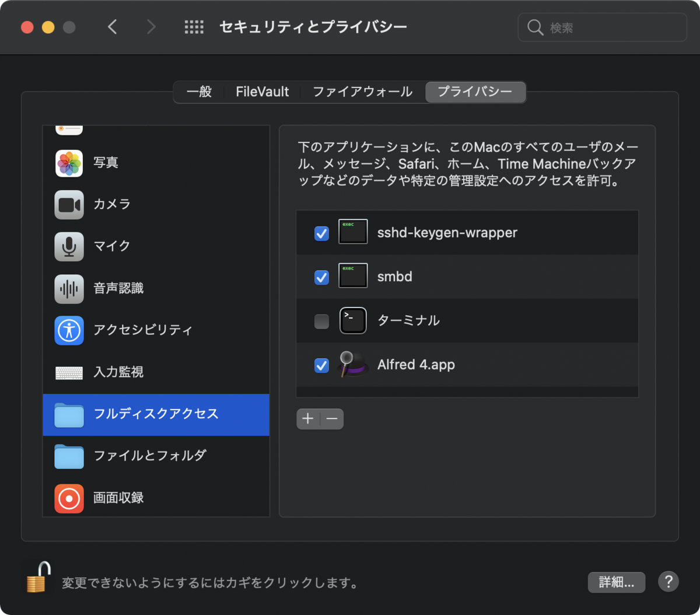Click the 詳細... button
The height and width of the screenshot is (615, 700).
click(x=616, y=582)
